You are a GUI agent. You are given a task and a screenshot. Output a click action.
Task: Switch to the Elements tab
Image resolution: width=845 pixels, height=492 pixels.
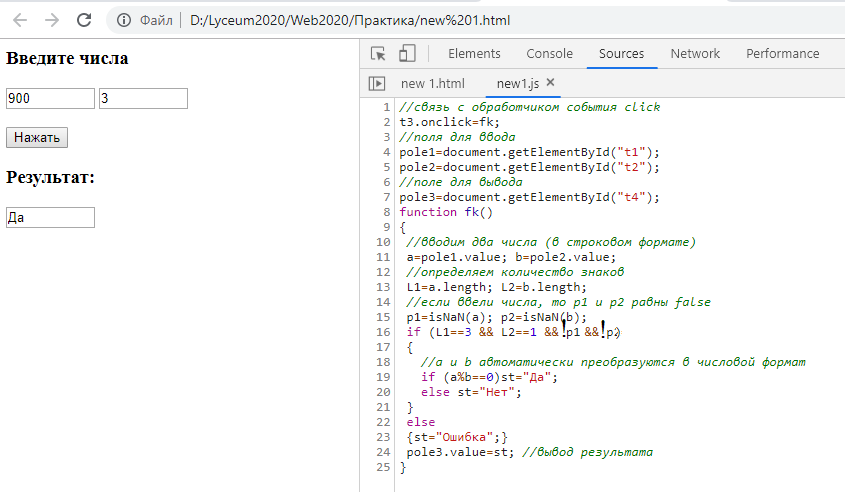[x=474, y=54]
